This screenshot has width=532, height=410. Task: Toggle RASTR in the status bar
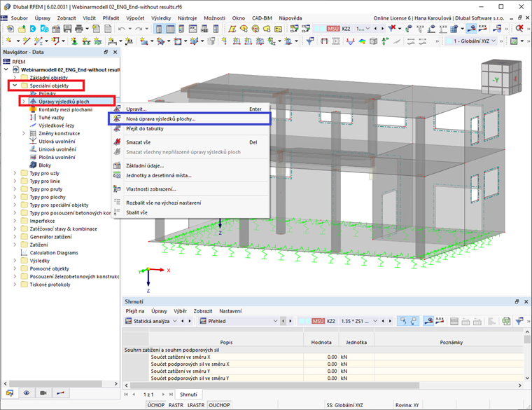[x=176, y=405]
